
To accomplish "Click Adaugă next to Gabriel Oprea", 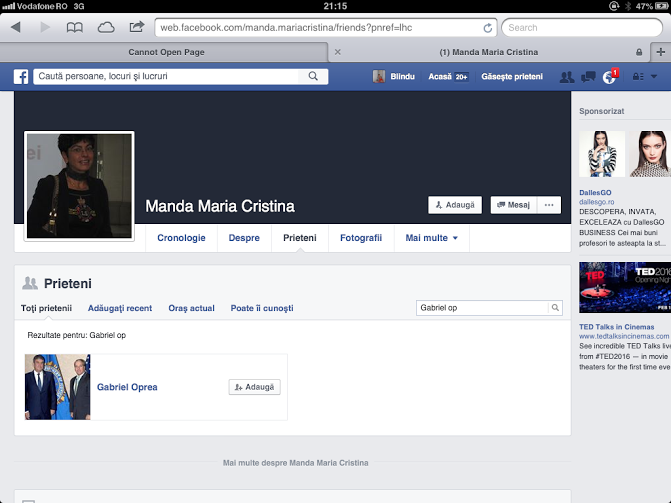I will coord(255,387).
